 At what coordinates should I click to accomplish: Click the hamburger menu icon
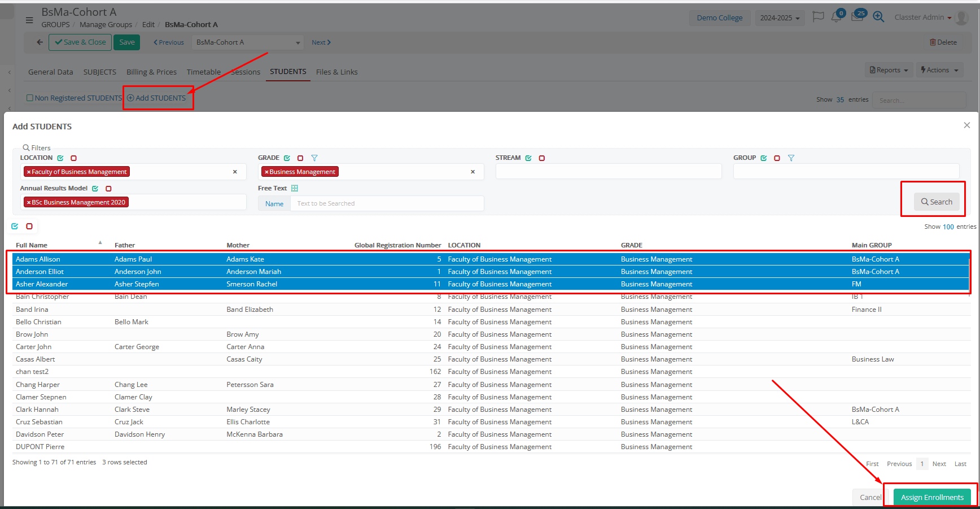(x=29, y=20)
